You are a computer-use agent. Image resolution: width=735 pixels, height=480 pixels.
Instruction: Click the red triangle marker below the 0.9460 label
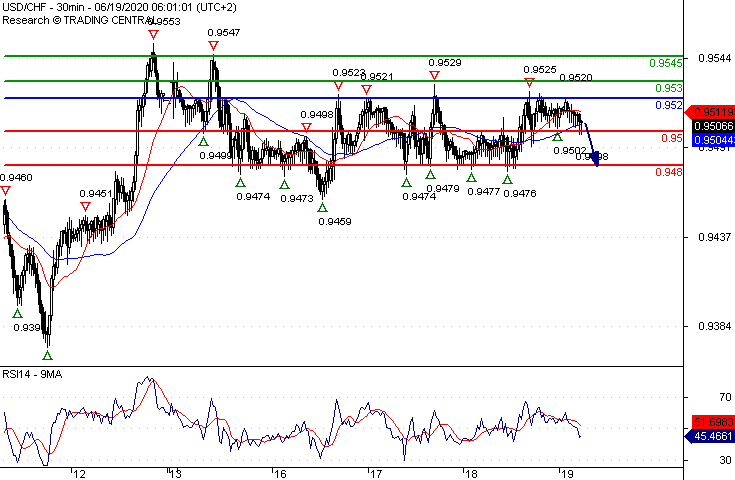point(6,191)
